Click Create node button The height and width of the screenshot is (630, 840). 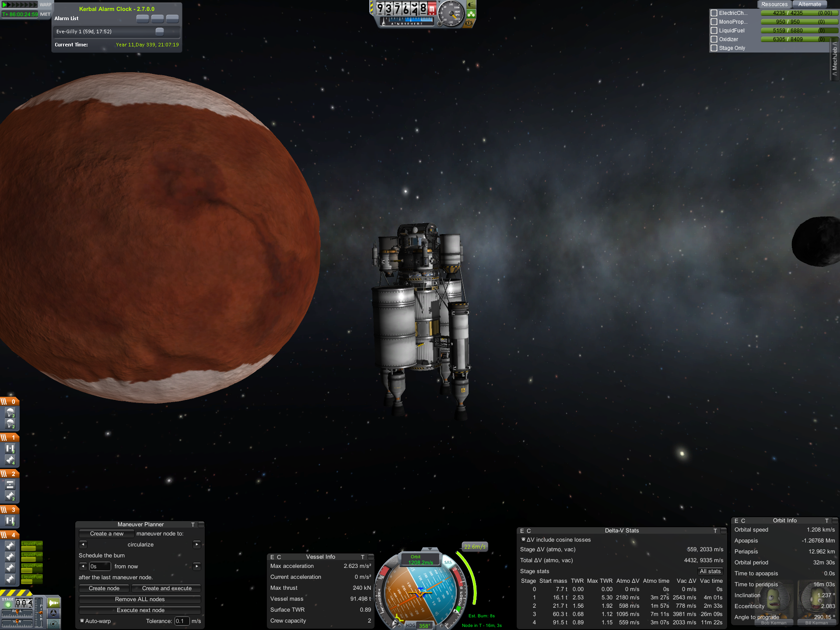[104, 588]
